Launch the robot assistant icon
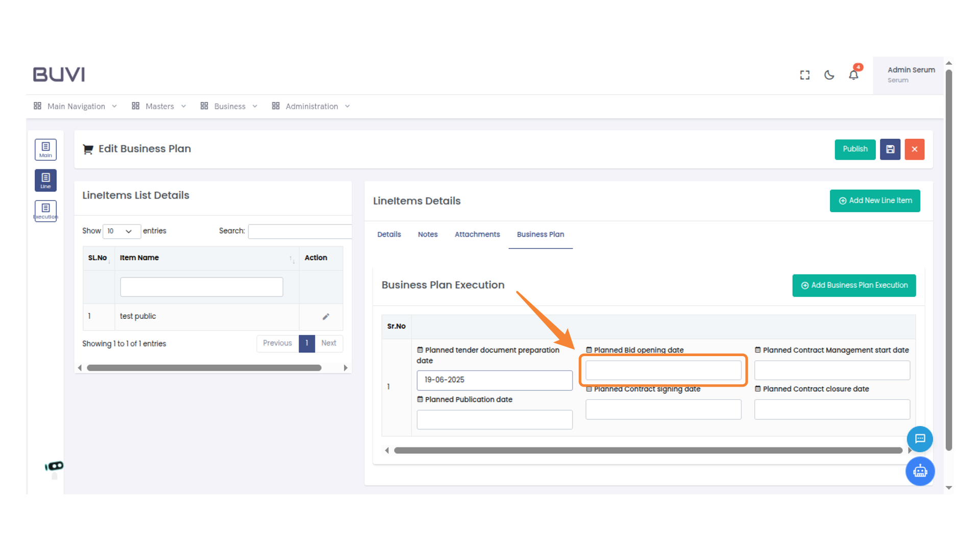The image size is (980, 551). pyautogui.click(x=920, y=471)
